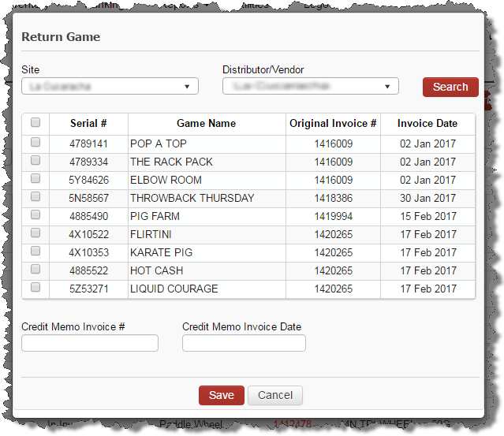Select checkbox for ELBOW ROOM row

pos(35,178)
